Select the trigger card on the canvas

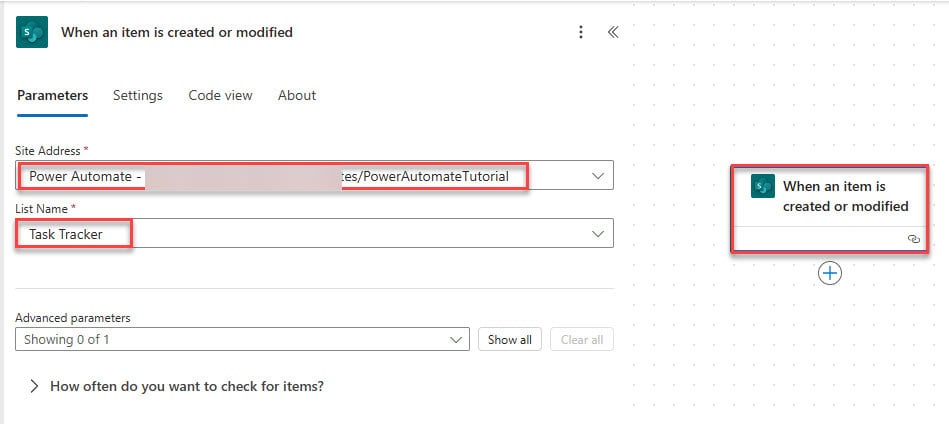click(830, 209)
